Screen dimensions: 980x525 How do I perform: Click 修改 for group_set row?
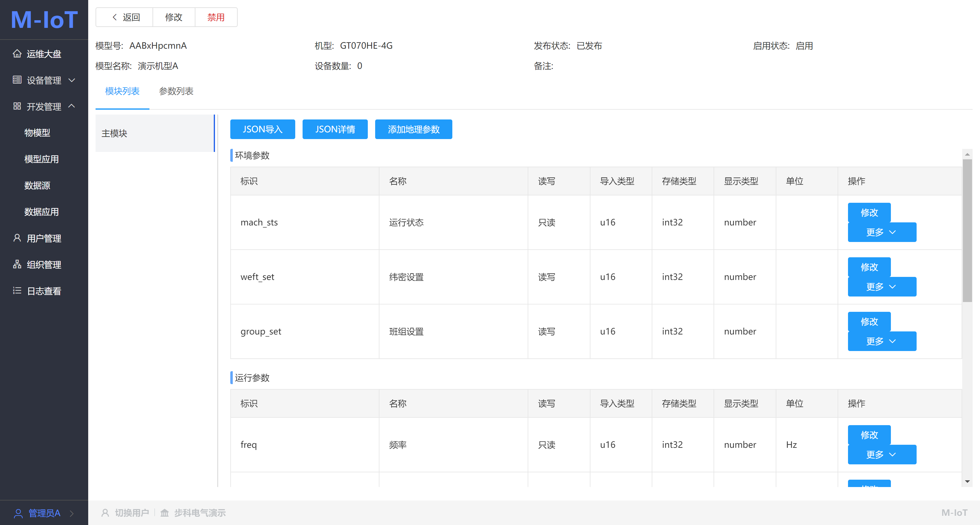tap(869, 322)
